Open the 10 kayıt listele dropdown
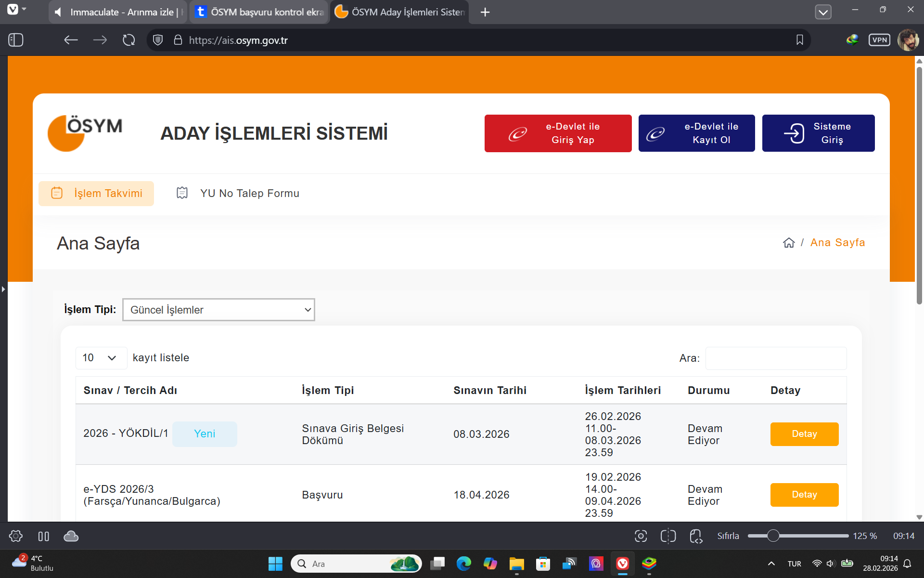 [101, 358]
